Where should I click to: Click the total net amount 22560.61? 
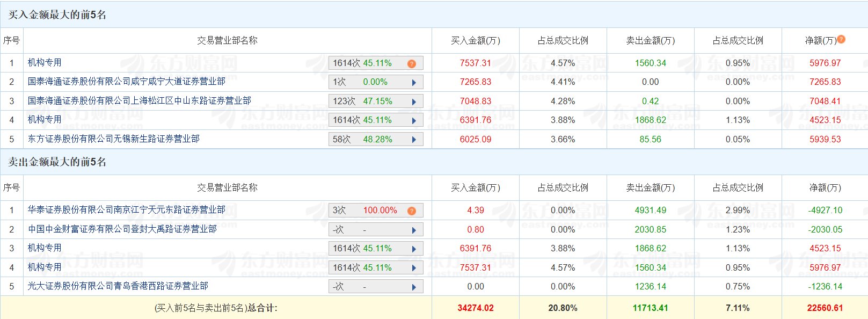tap(825, 308)
